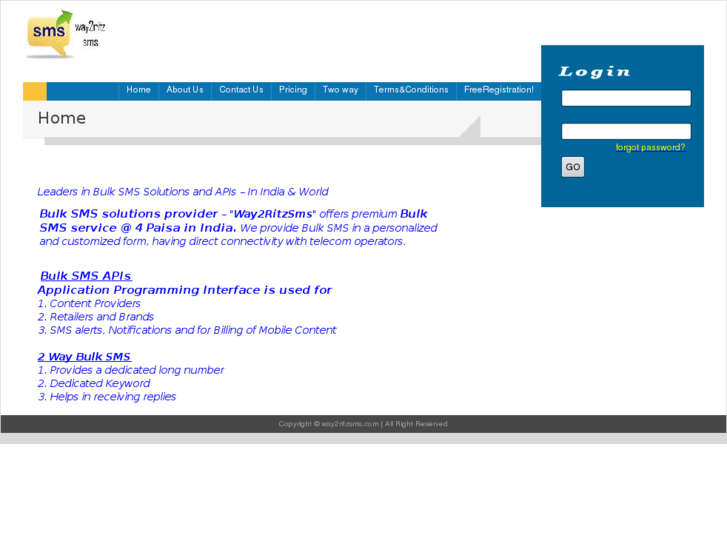727x545 pixels.
Task: Go to the About Us page
Action: click(185, 90)
